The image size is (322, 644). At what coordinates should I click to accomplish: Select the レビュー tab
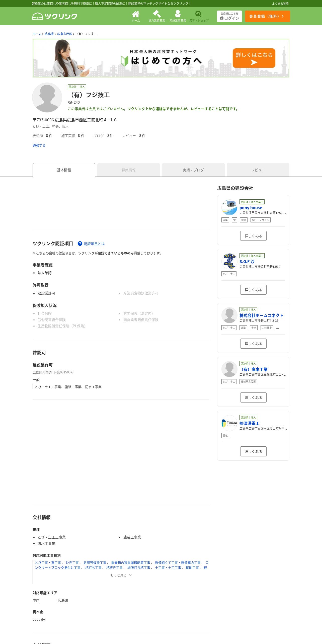coord(258,170)
